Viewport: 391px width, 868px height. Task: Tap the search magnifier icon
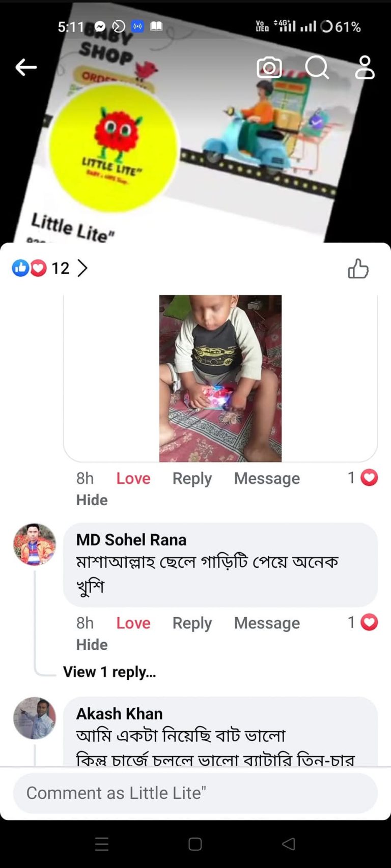(x=317, y=67)
